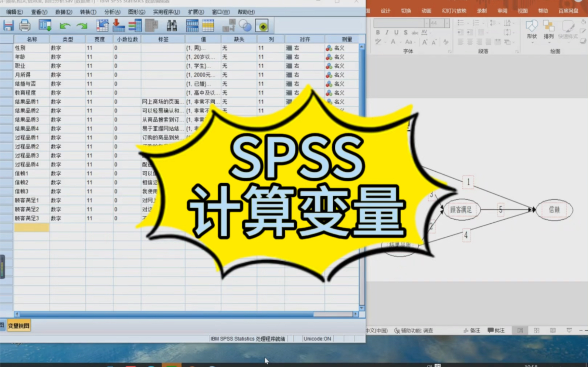Click the SPSS print icon
The image size is (588, 367).
25,25
